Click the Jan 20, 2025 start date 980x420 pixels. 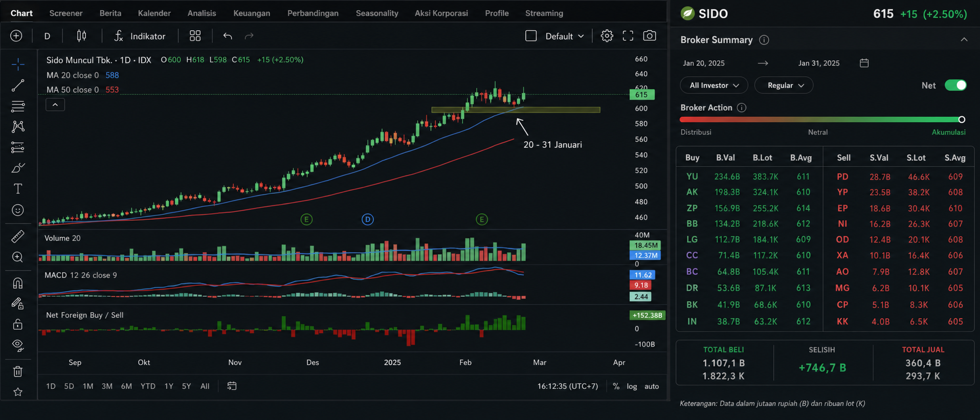point(704,63)
